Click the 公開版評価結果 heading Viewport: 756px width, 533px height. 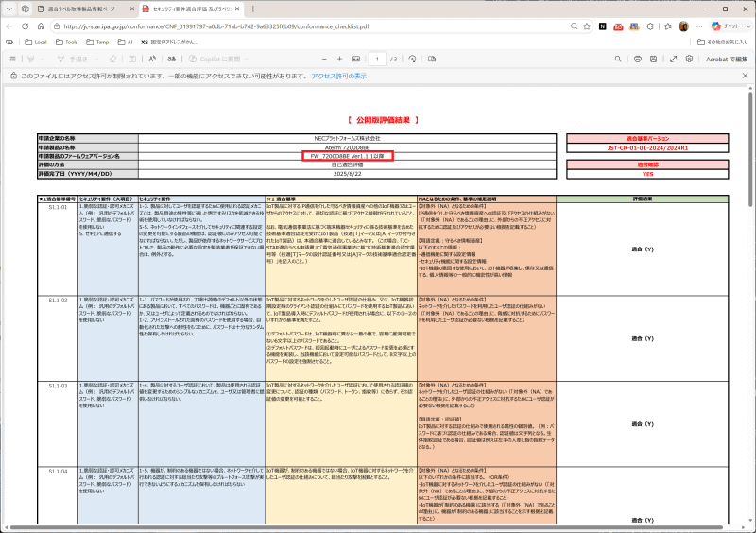point(383,120)
